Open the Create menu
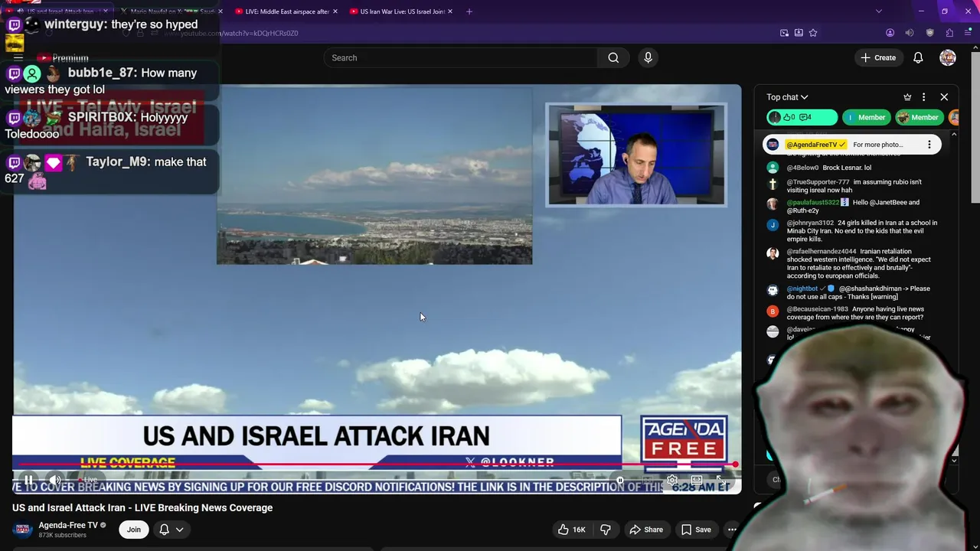This screenshot has width=980, height=551. click(x=877, y=57)
